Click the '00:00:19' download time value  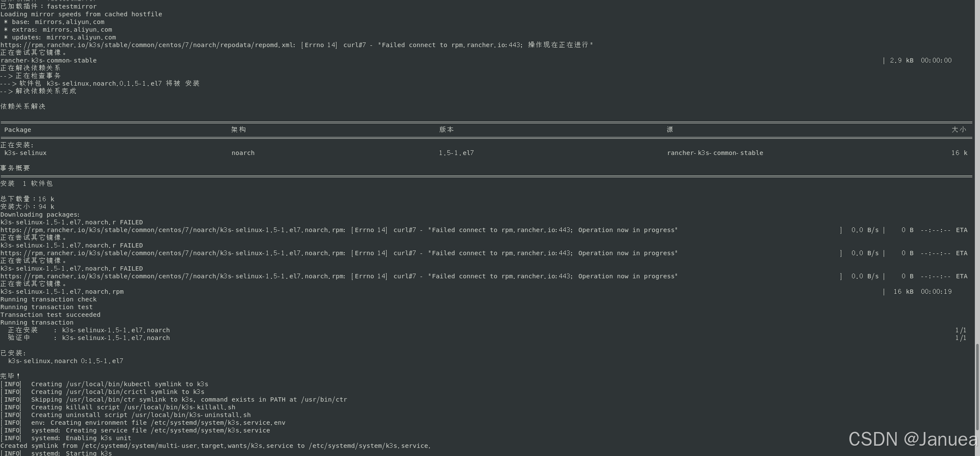coord(936,292)
